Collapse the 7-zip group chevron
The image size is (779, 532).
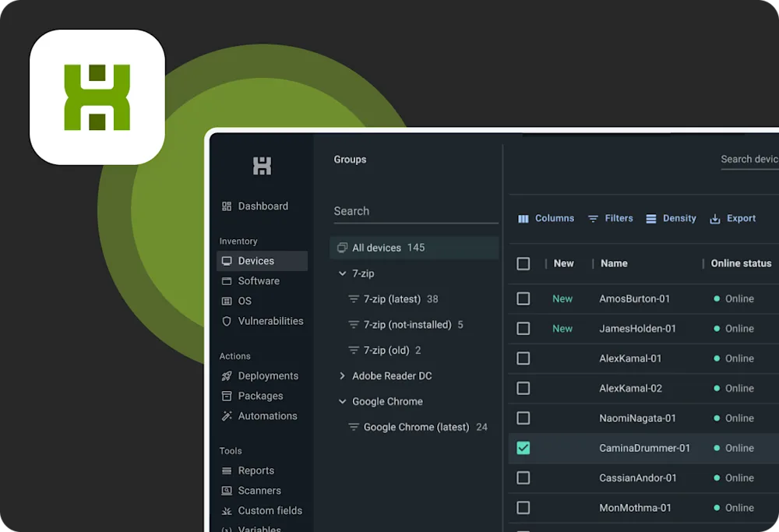342,273
